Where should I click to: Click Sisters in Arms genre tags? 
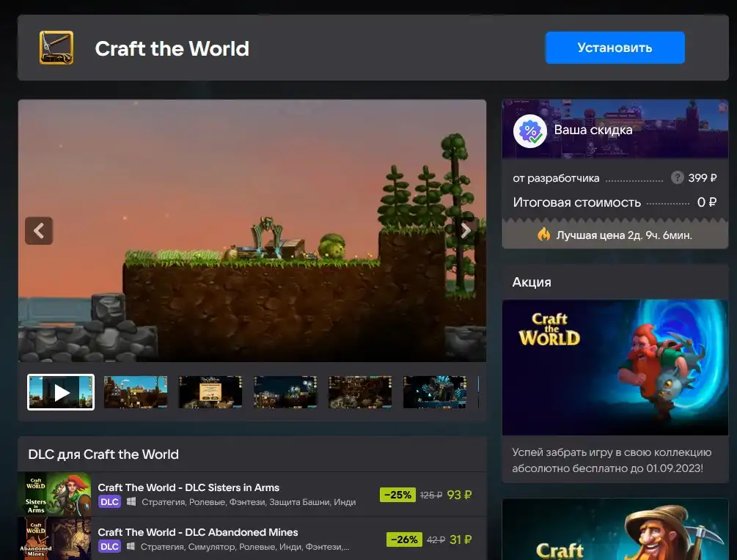point(249,502)
